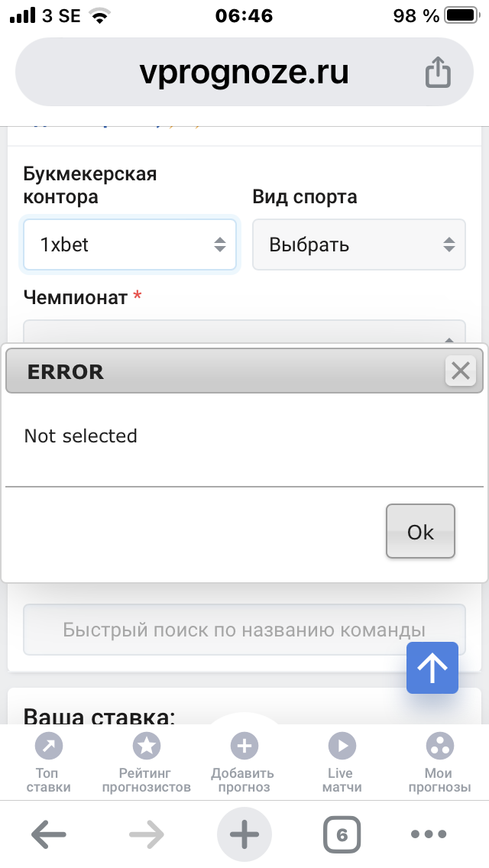Open the Вид спорта dropdown

(358, 245)
